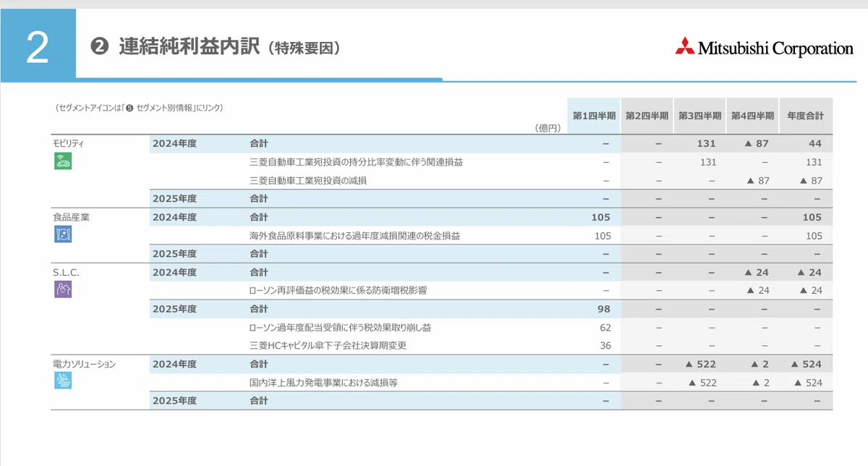Click bold 131 in モビリティ 2024年度 合計 row
Image resolution: width=868 pixels, height=466 pixels.
[x=706, y=143]
